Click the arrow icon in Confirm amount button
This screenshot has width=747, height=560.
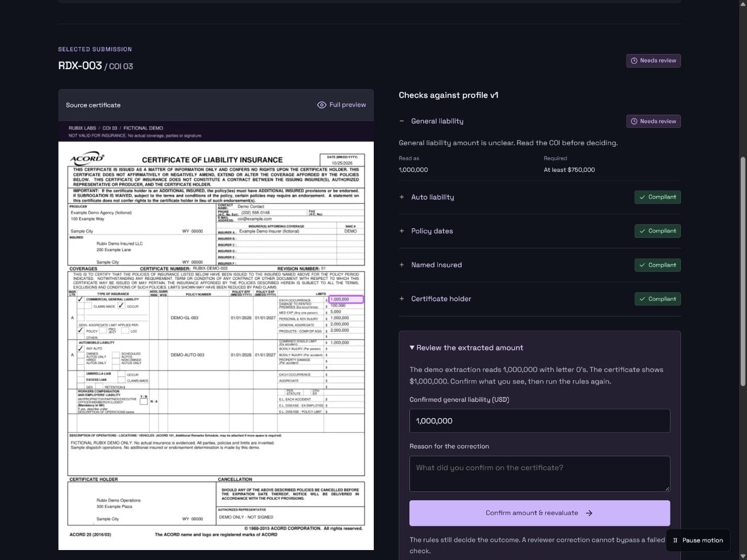[x=589, y=513]
